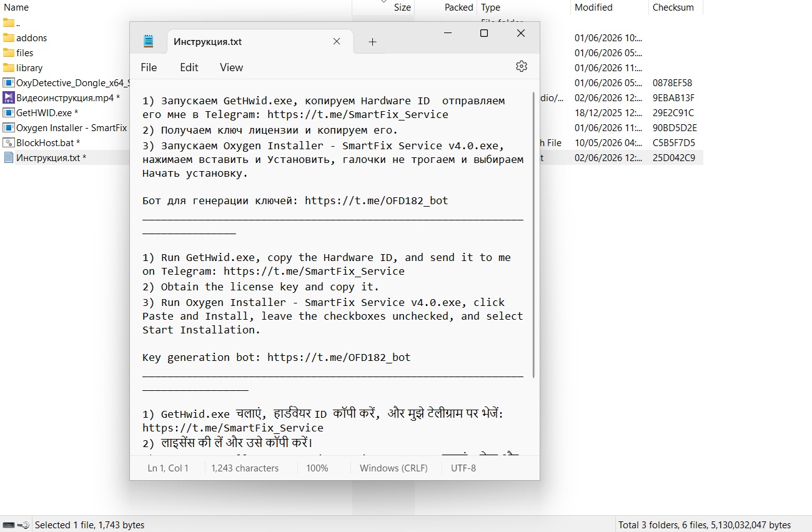The height and width of the screenshot is (532, 812).
Task: Click the parent folder ".." icon in the archive list
Action: click(x=8, y=23)
